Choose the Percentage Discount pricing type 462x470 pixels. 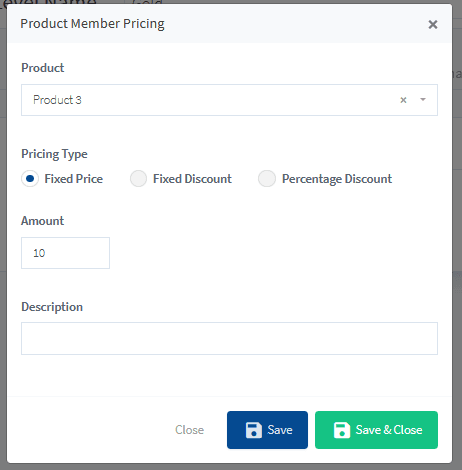[267, 179]
